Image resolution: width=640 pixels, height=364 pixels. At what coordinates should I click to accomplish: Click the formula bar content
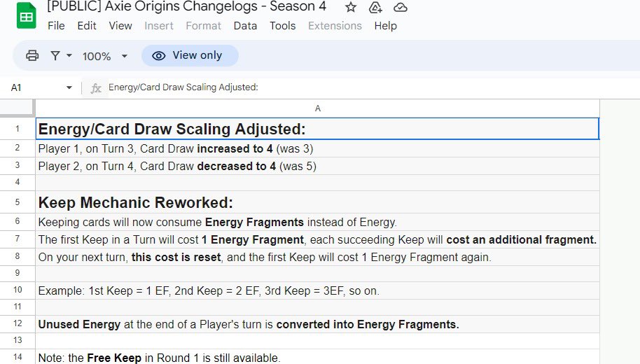coord(183,87)
